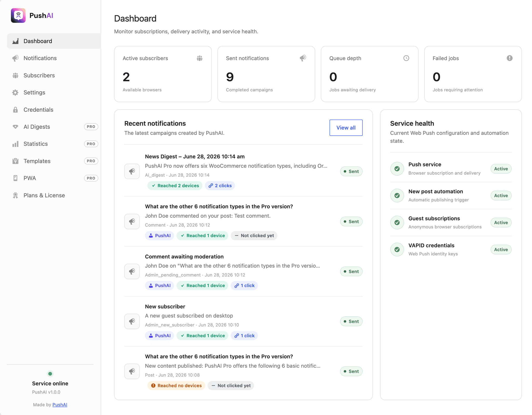Click the people icon on Active subscribers card
The image size is (532, 415).
199,58
